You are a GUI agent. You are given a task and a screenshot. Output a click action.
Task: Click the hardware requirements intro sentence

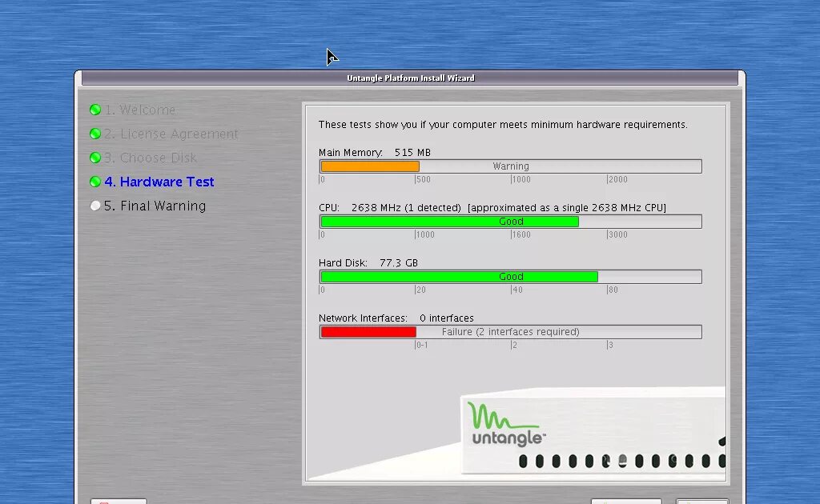(503, 125)
